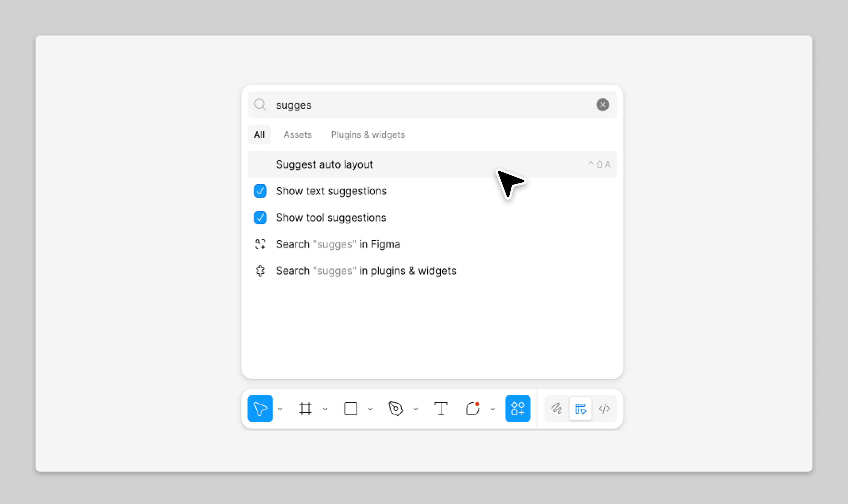The height and width of the screenshot is (504, 848).
Task: Switch to Dev Mode code icon
Action: coord(604,409)
